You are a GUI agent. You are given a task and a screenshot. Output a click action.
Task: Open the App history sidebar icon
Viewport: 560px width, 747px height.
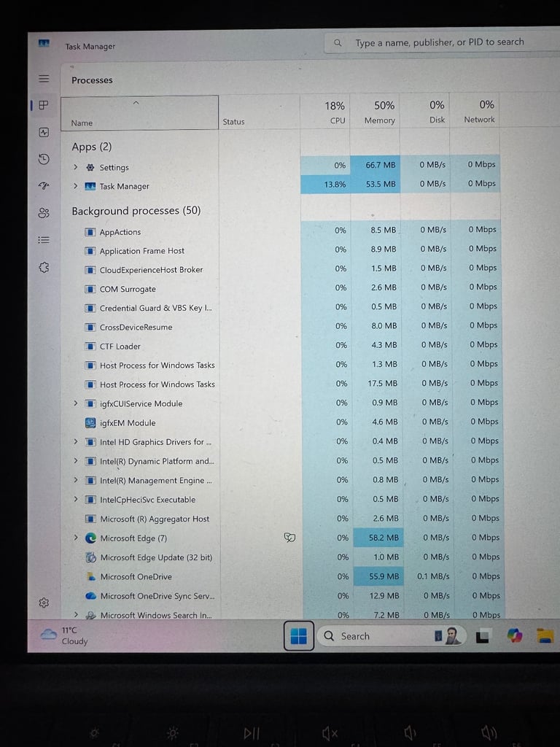point(44,158)
